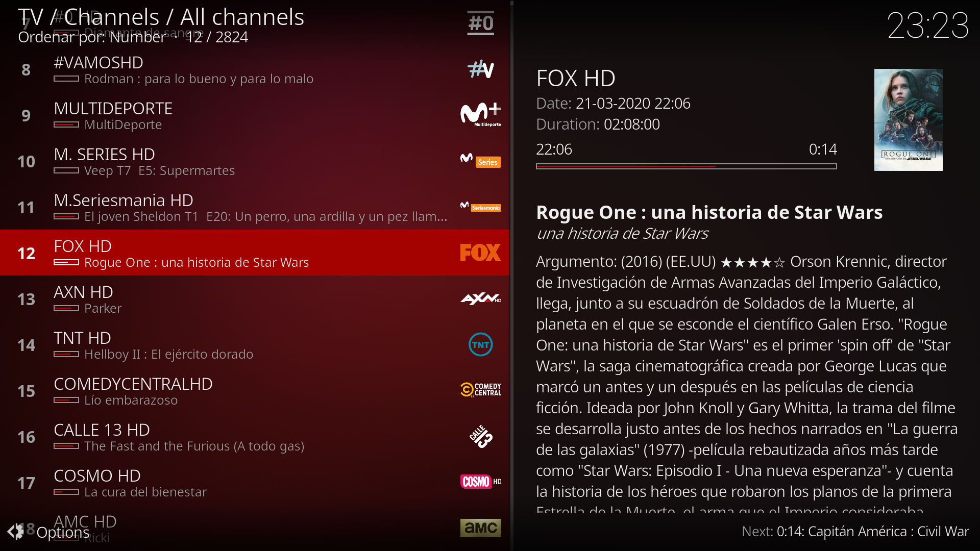This screenshot has height=551, width=980.
Task: Open the Options side menu arrow
Action: tap(15, 532)
